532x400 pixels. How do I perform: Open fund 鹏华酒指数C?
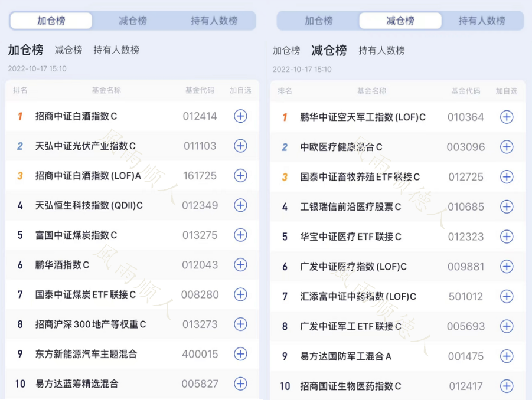pyautogui.click(x=62, y=265)
